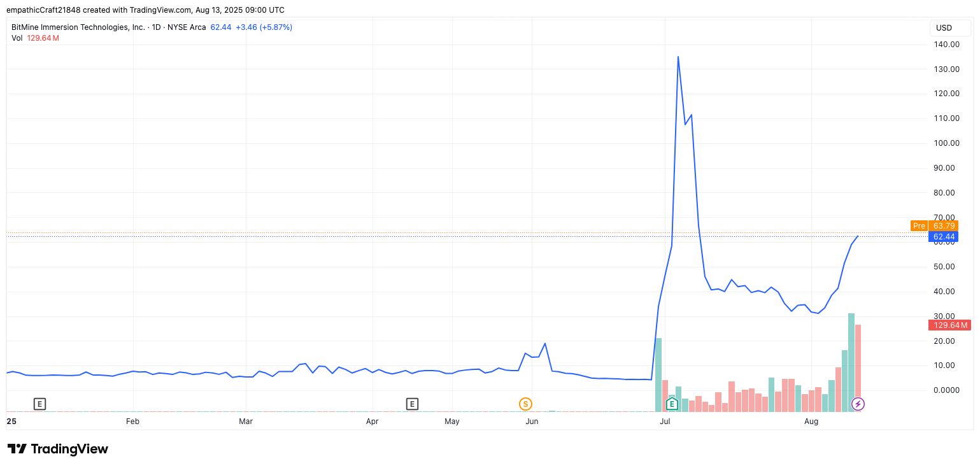Click the earnings E marker near January
This screenshot has width=980, height=468.
pos(39,404)
